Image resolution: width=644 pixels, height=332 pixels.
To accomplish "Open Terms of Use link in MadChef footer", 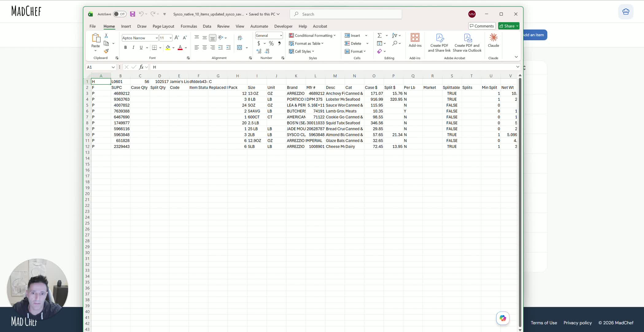I will click(544, 323).
